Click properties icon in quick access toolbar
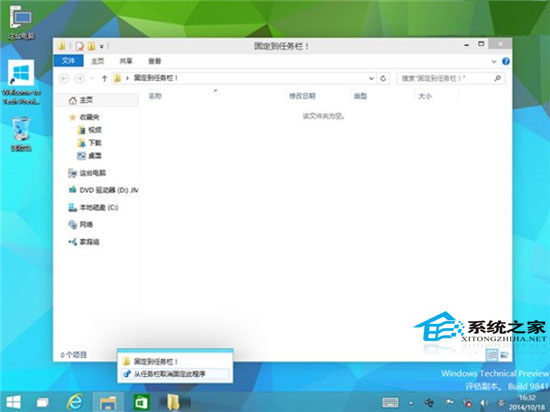 (x=80, y=46)
